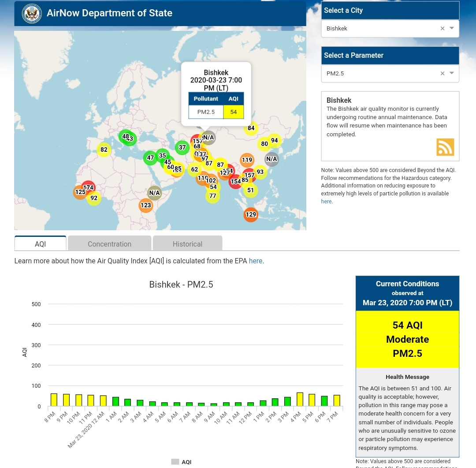Clear the PM2.5 parameter selection
Image resolution: width=476 pixels, height=468 pixels.
[443, 74]
